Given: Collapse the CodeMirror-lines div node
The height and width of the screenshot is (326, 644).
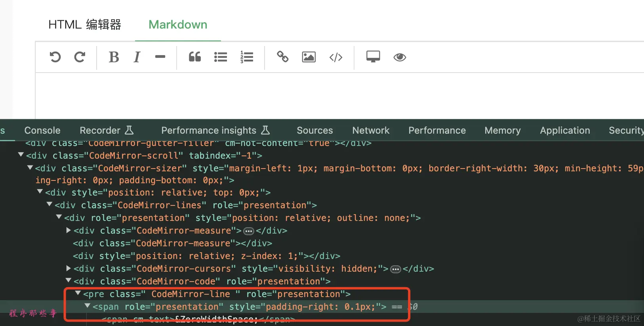Looking at the screenshot, I should [x=50, y=204].
